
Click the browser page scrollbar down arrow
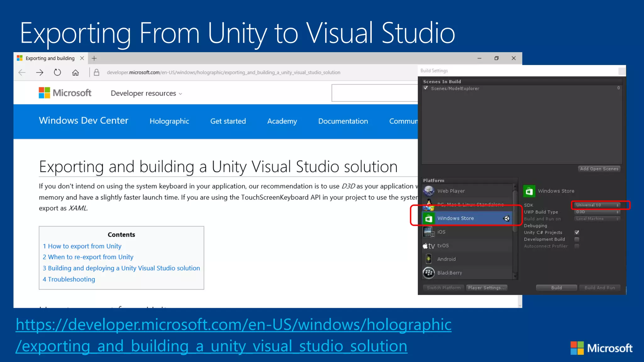520,305
